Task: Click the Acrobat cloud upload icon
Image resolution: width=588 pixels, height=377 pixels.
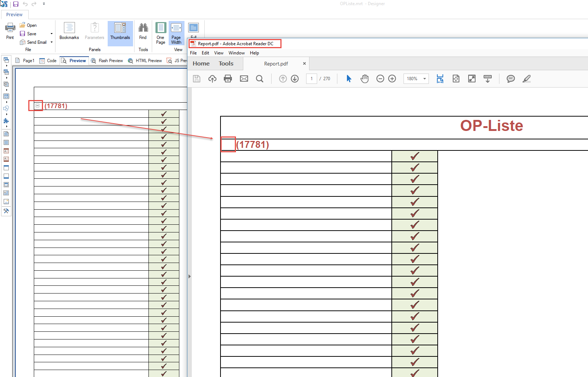Action: 212,79
